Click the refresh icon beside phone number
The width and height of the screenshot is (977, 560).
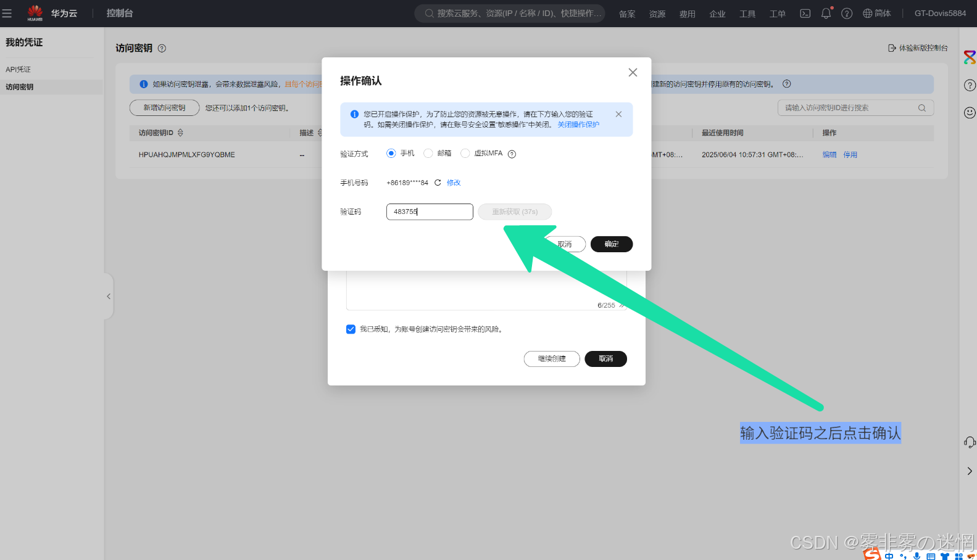[x=438, y=183]
